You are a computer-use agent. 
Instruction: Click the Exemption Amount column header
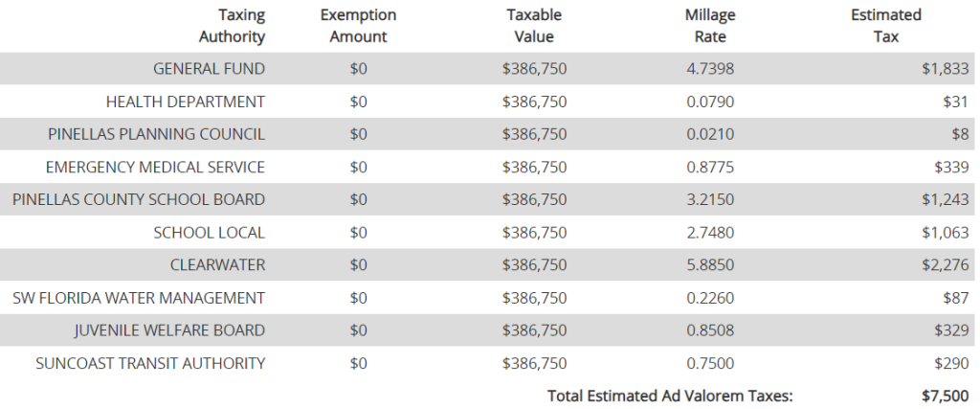358,26
